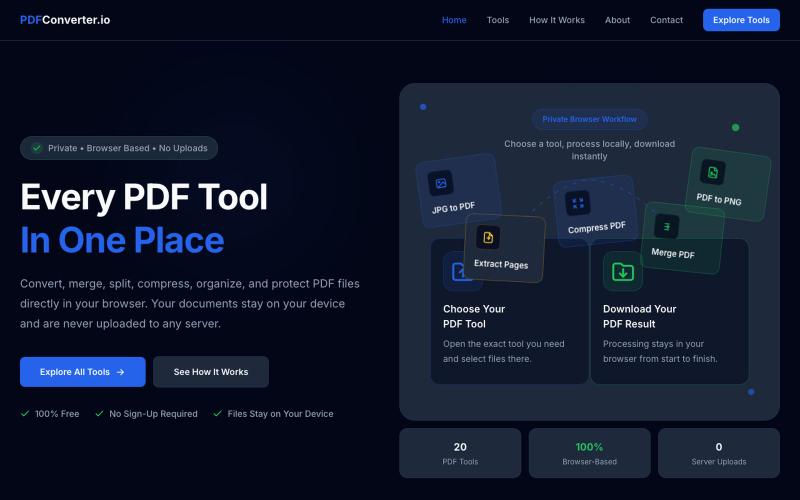Click checkmark beside Files Stay on Your Device
Image resolution: width=800 pixels, height=500 pixels.
click(x=217, y=414)
